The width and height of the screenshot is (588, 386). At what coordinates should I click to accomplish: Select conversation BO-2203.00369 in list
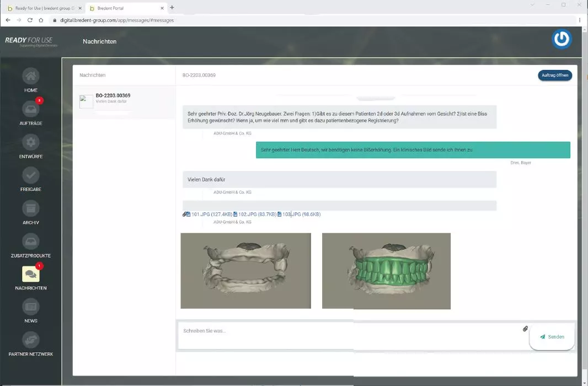coord(124,101)
